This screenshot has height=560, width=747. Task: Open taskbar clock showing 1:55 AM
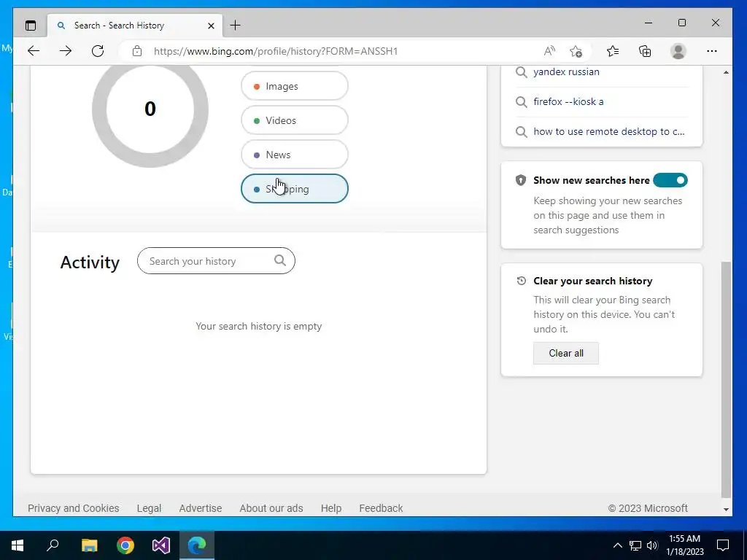(684, 545)
